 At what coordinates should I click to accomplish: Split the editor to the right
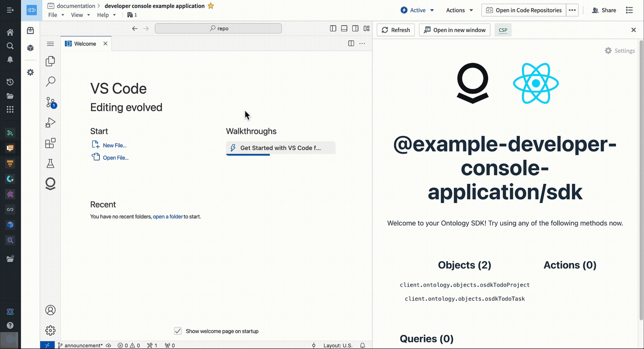(351, 44)
